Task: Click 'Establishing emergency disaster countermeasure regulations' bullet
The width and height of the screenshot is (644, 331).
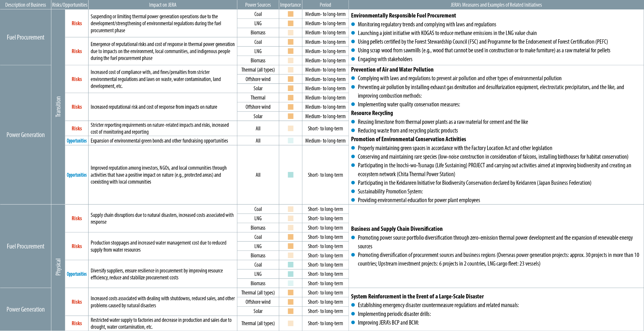Action: (x=438, y=305)
